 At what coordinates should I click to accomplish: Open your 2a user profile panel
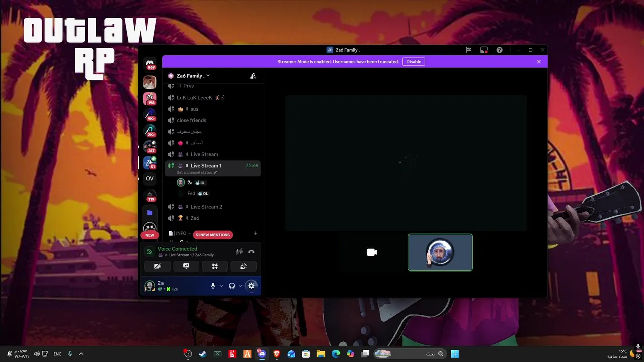[174, 286]
